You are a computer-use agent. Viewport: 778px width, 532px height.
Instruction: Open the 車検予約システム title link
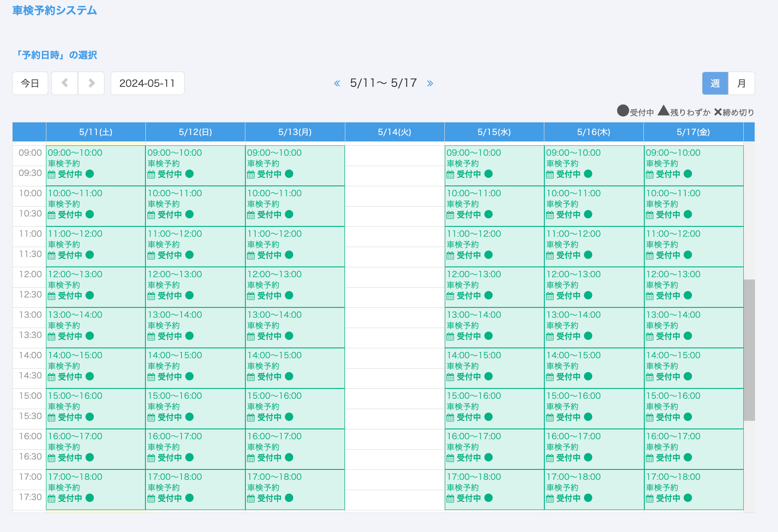click(54, 10)
